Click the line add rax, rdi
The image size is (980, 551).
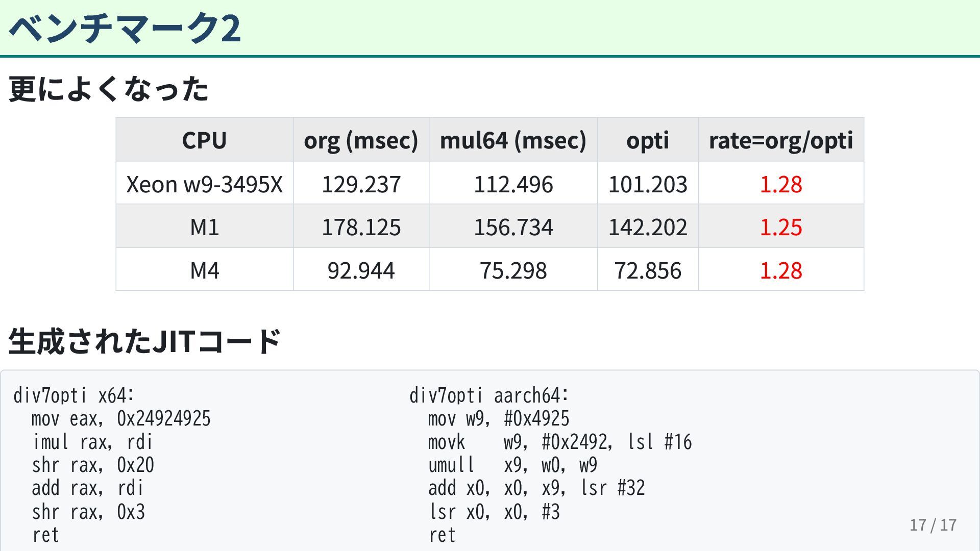pos(88,488)
